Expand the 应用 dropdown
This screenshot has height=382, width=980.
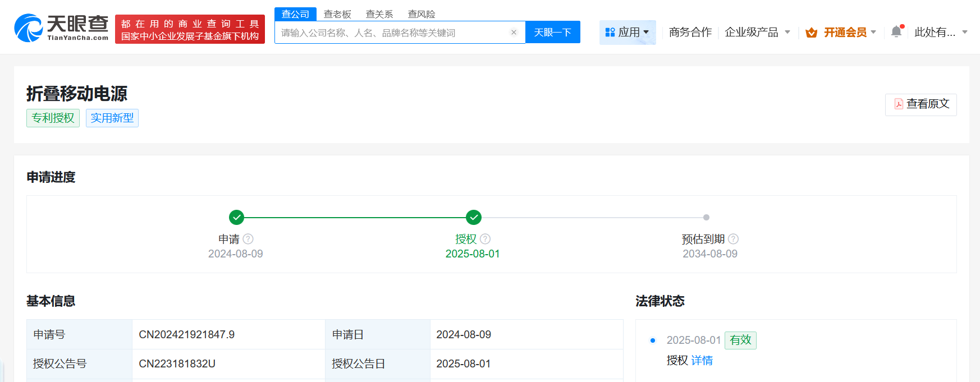point(628,33)
